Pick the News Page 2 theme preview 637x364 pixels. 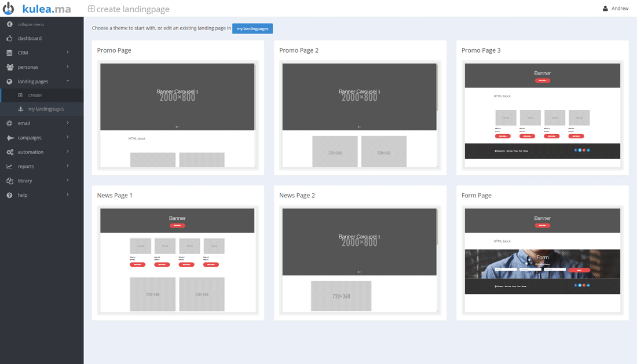pos(359,260)
